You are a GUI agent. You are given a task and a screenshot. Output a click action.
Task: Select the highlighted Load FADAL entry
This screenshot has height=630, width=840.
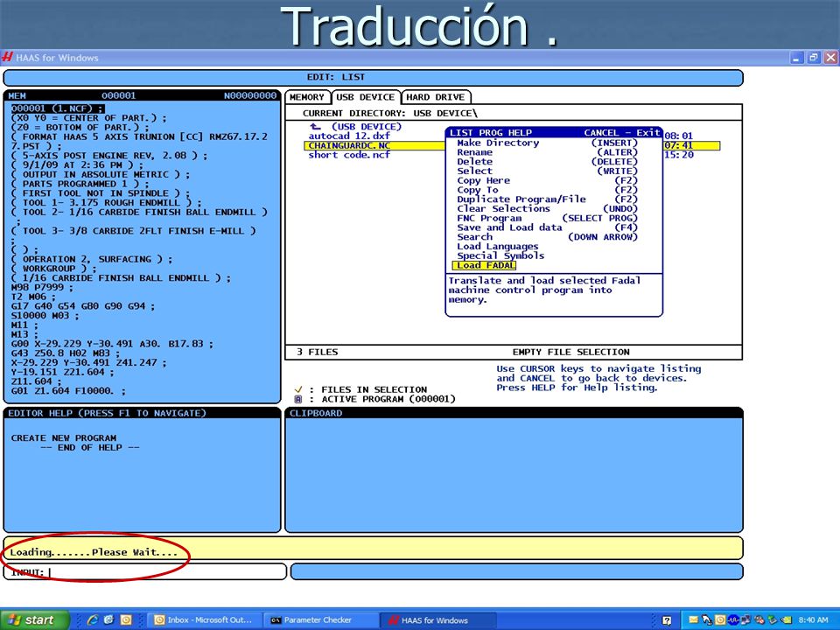(484, 265)
